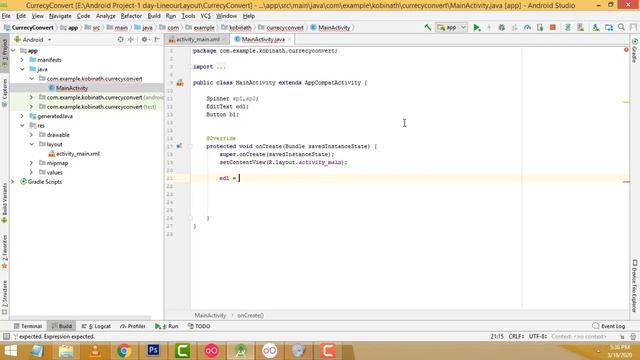Screen dimensions: 640x360
Task: Open the Build menu
Action: point(154,16)
